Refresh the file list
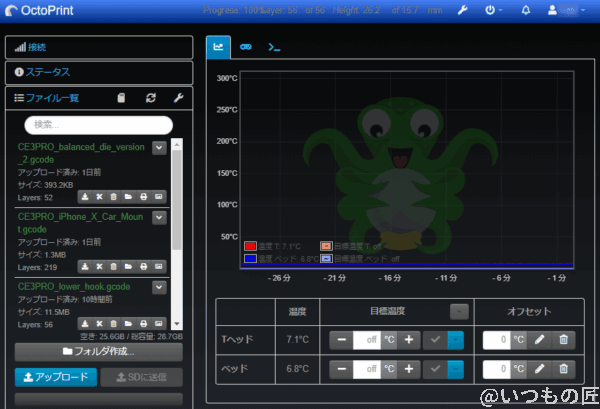 (150, 98)
